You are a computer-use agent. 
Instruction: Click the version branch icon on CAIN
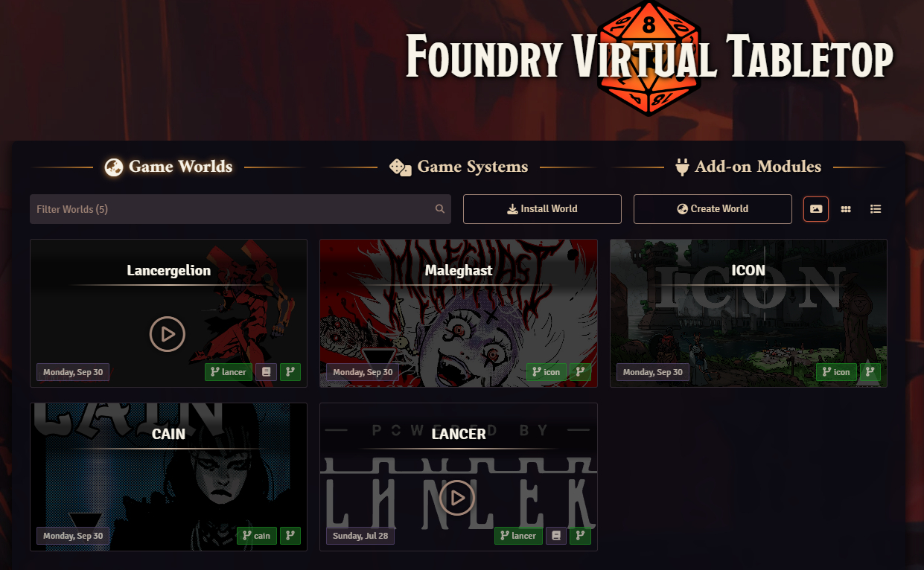[x=290, y=536]
